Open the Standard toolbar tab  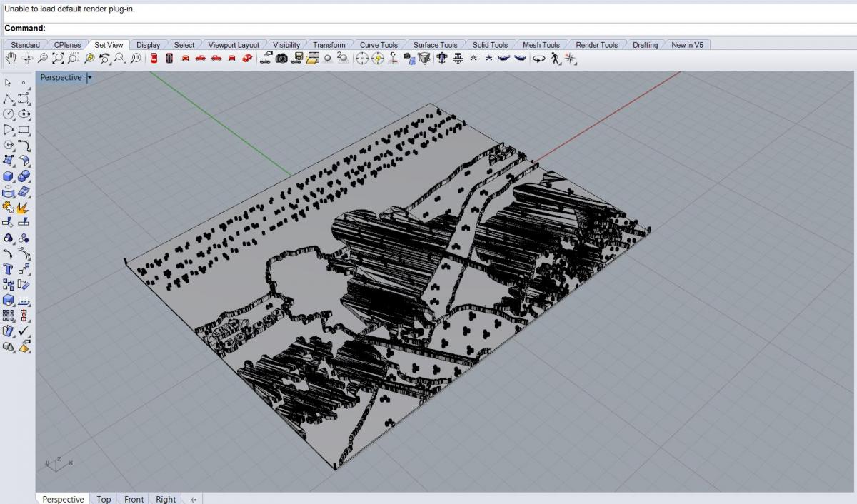pyautogui.click(x=26, y=45)
